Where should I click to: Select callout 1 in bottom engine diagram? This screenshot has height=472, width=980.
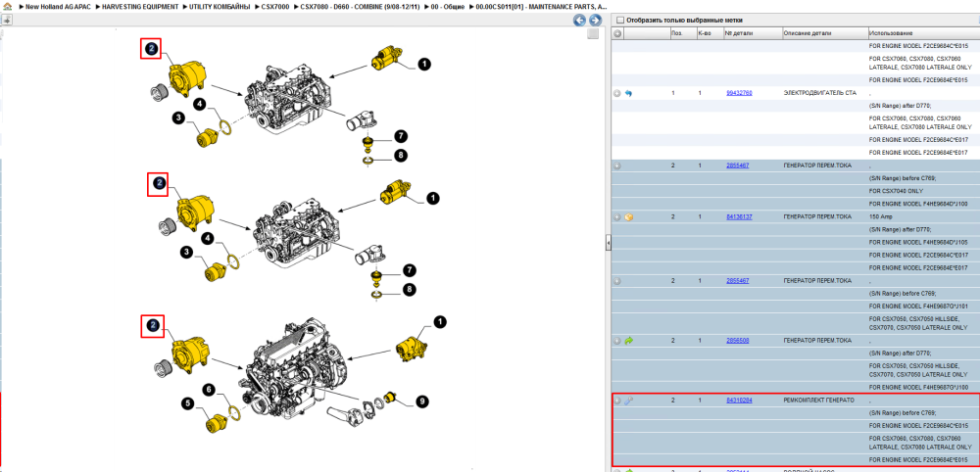point(441,322)
